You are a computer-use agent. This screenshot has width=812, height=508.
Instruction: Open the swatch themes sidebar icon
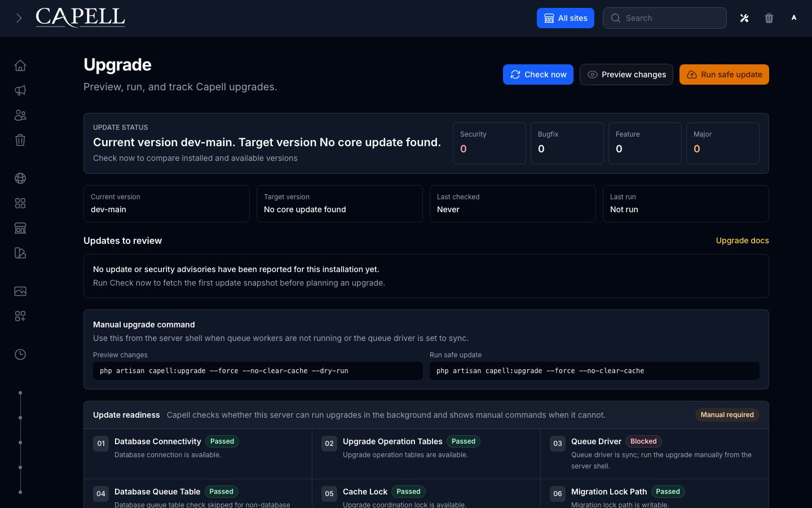(x=20, y=253)
